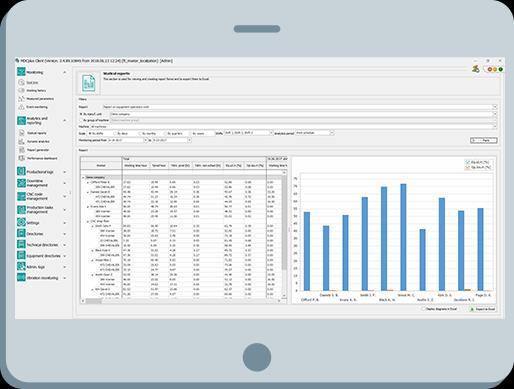Screen dimensions: 514x389
Task: Click the Equipment directories icon
Action: [21, 256]
